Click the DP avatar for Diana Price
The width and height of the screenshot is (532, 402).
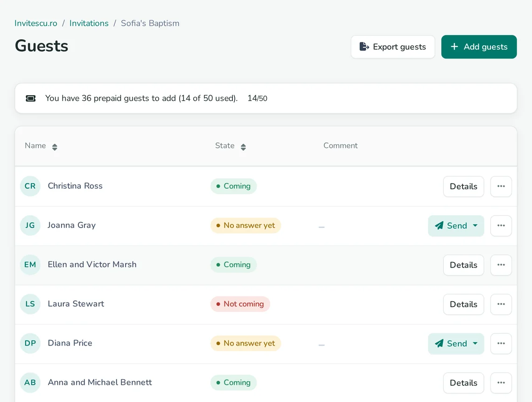(x=30, y=343)
